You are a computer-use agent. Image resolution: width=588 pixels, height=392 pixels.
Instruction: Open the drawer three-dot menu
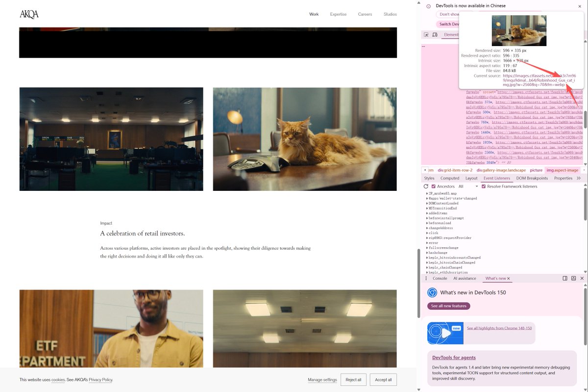(426, 278)
